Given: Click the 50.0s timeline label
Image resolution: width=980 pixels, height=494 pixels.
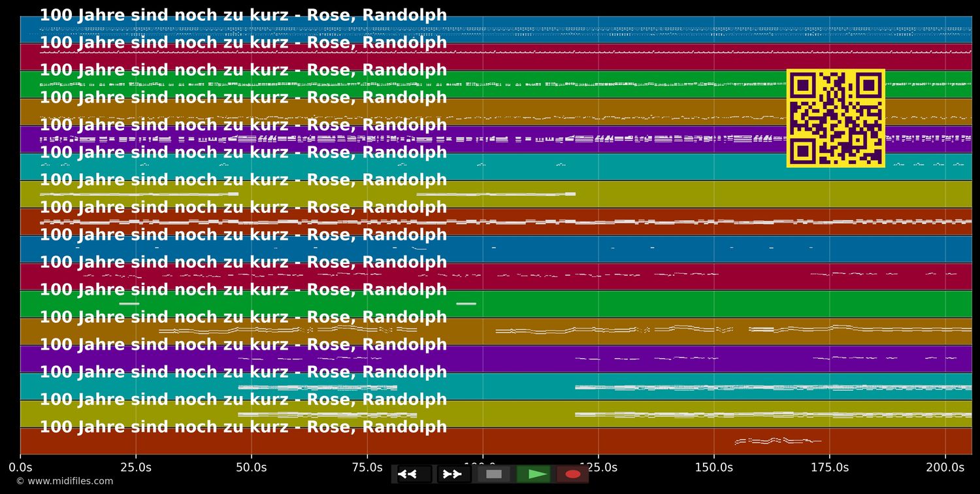Looking at the screenshot, I should (x=252, y=467).
